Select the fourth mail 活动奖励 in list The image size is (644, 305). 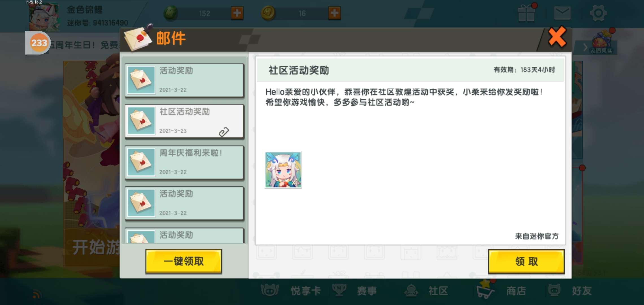tap(184, 203)
